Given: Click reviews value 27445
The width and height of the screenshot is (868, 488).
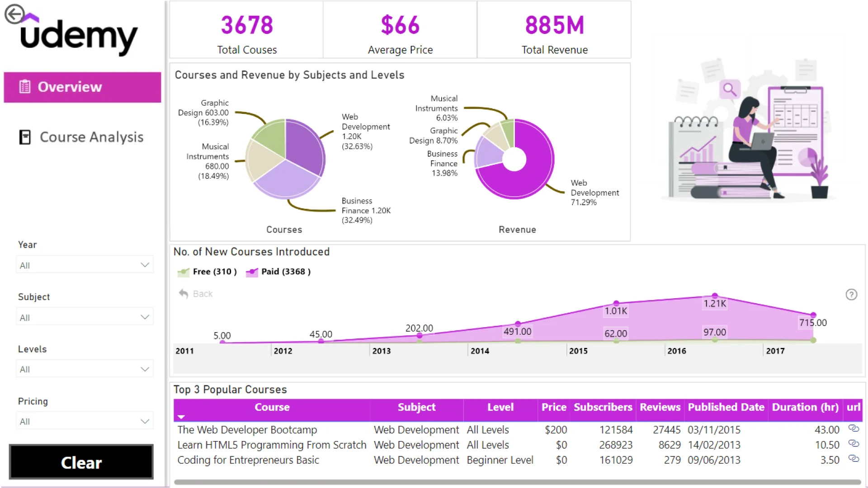Looking at the screenshot, I should pyautogui.click(x=667, y=430).
